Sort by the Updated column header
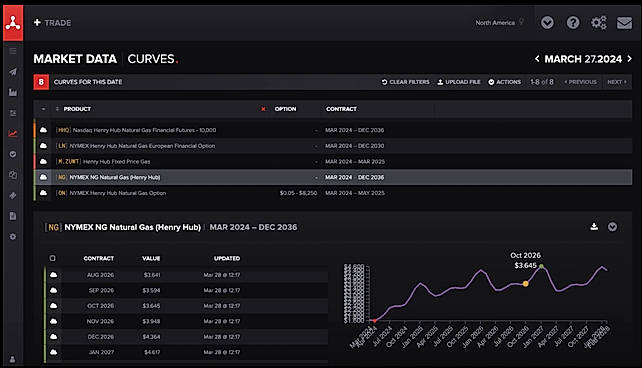This screenshot has height=368, width=642. pyautogui.click(x=227, y=258)
